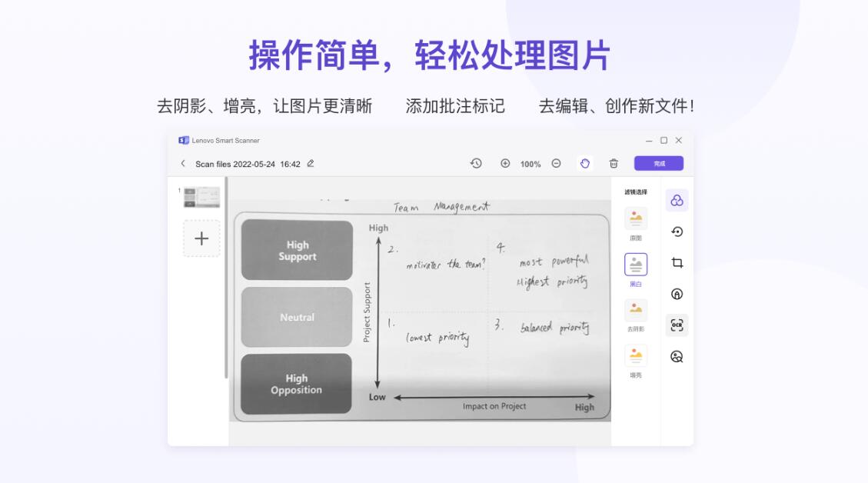The width and height of the screenshot is (868, 483).
Task: Apply the 黑白 black-and-white filter
Action: (x=636, y=270)
